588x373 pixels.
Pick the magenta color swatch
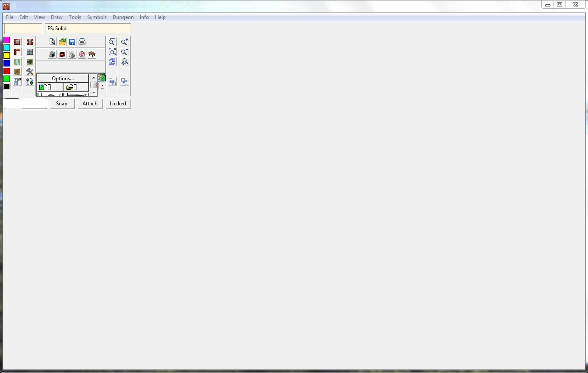(7, 40)
